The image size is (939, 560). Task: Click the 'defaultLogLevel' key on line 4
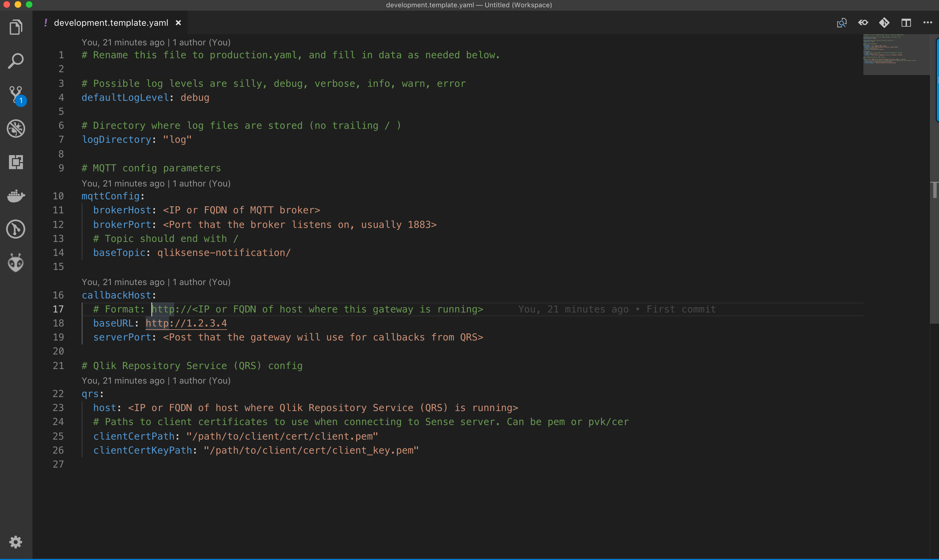click(125, 97)
